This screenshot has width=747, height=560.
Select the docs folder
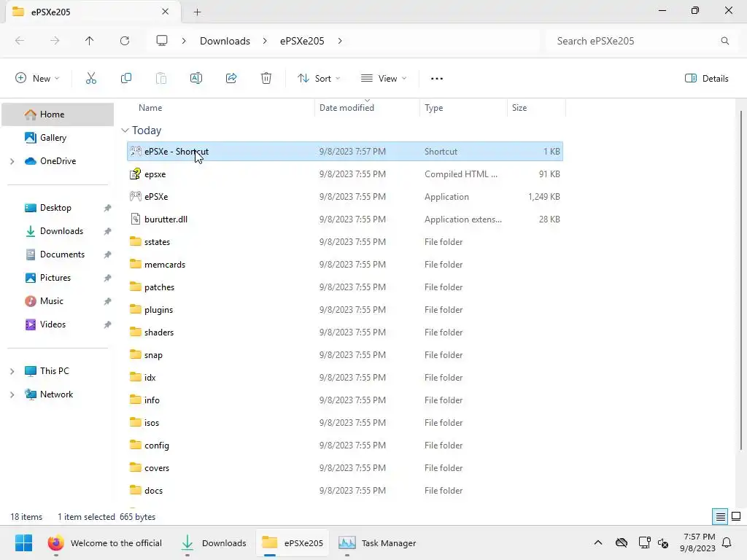(345, 491)
